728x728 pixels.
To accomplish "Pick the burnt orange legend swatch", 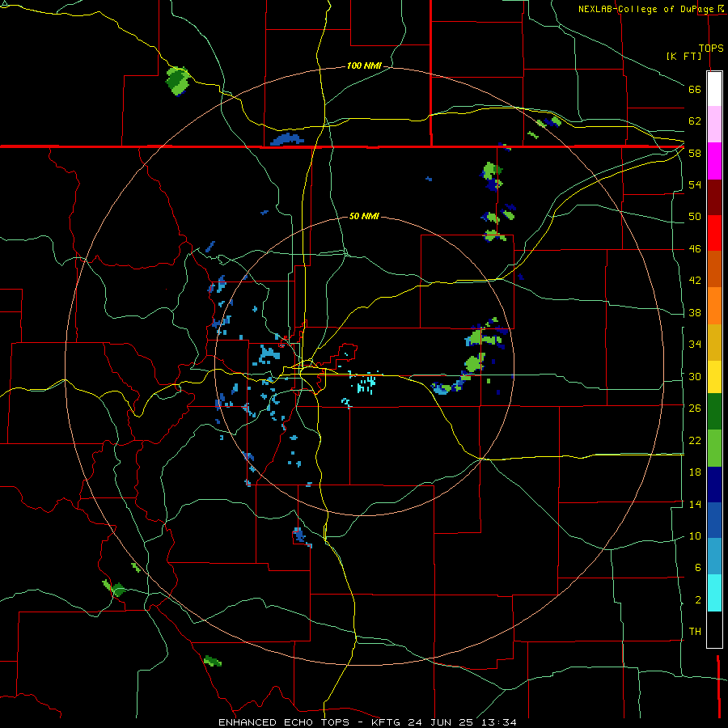I will pyautogui.click(x=714, y=269).
